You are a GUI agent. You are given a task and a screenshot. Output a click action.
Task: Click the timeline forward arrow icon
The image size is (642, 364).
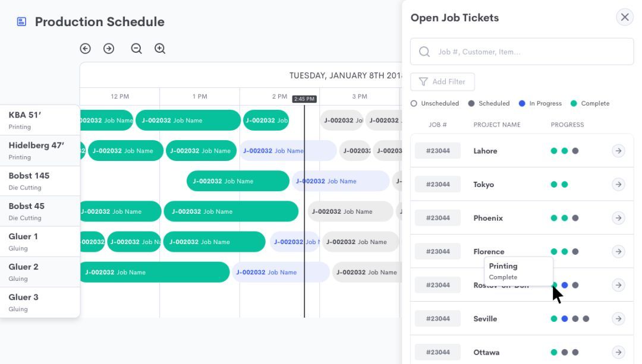[109, 49]
